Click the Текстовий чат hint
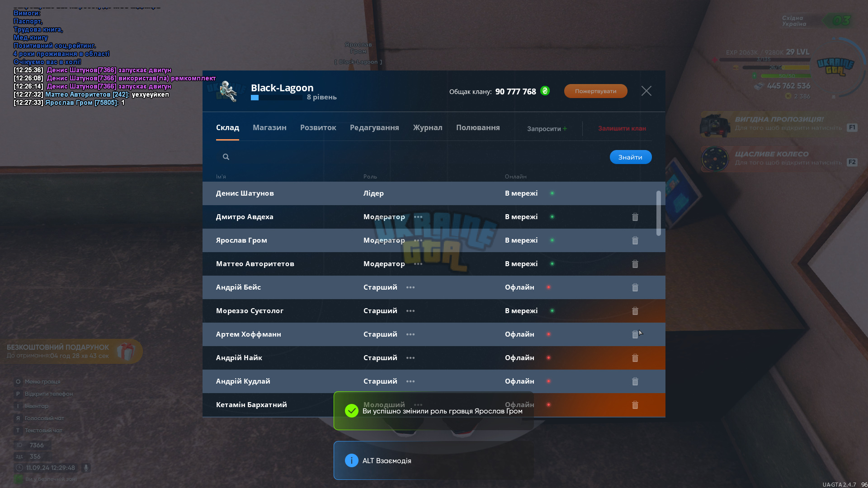Viewport: 868px width, 488px height. (x=43, y=431)
